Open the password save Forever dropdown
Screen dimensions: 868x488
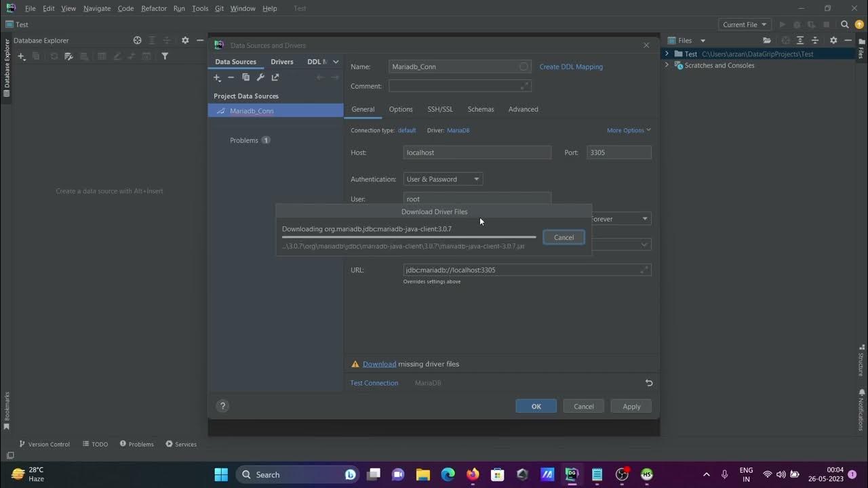pyautogui.click(x=620, y=219)
